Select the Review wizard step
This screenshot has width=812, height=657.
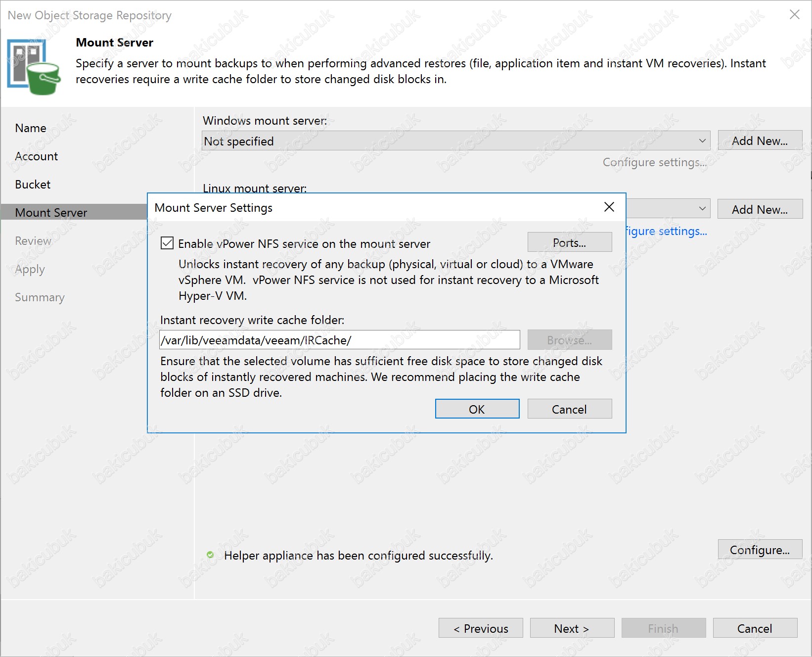[33, 241]
